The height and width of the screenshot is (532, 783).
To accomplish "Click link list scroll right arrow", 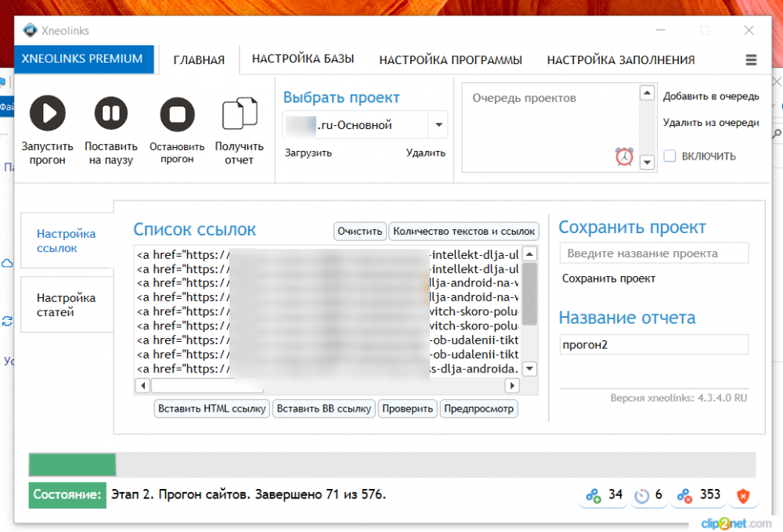I will (x=512, y=385).
